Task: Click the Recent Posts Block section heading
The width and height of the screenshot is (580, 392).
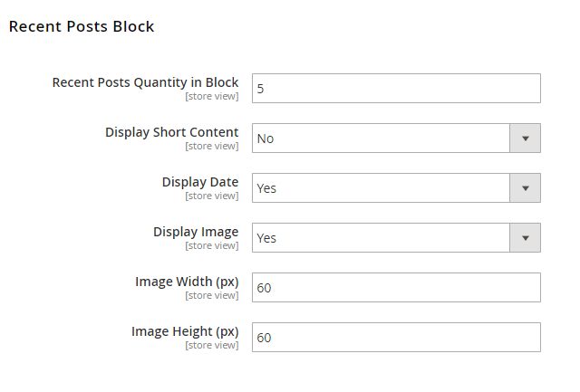Action: pos(82,26)
